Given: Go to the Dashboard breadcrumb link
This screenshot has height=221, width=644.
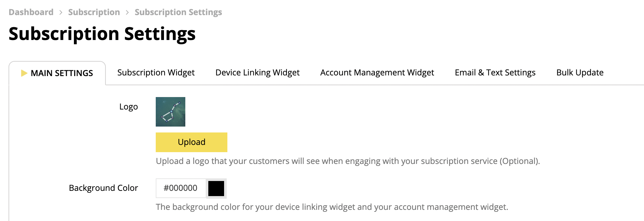Looking at the screenshot, I should (31, 12).
